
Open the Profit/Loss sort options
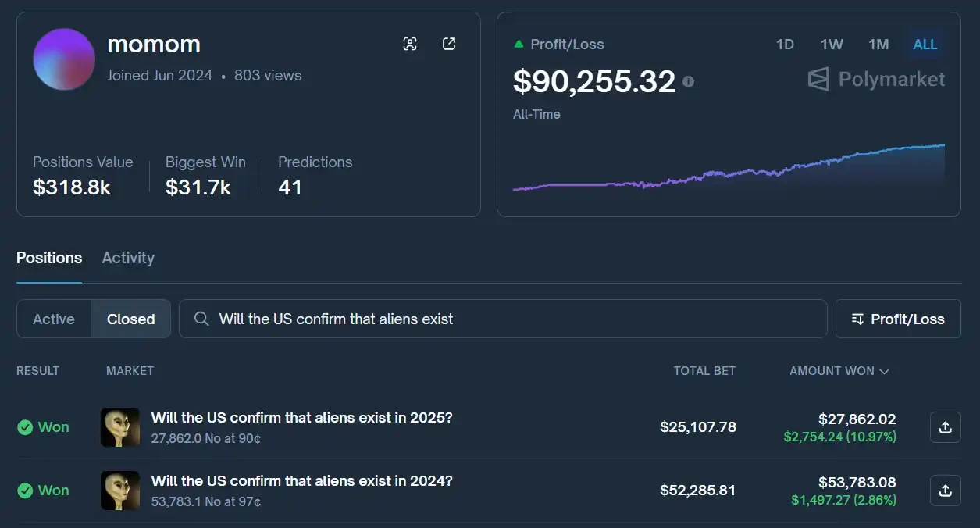tap(898, 319)
